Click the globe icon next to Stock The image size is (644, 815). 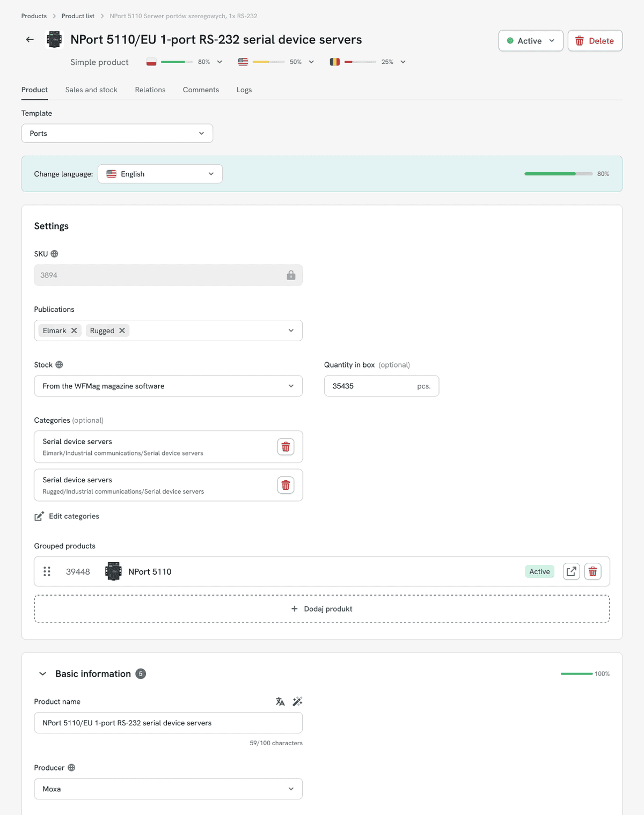coord(59,365)
